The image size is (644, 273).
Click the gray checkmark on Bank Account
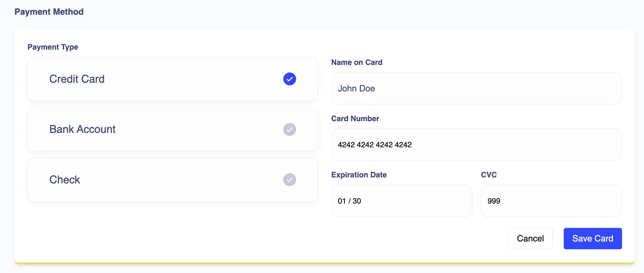[x=289, y=129]
